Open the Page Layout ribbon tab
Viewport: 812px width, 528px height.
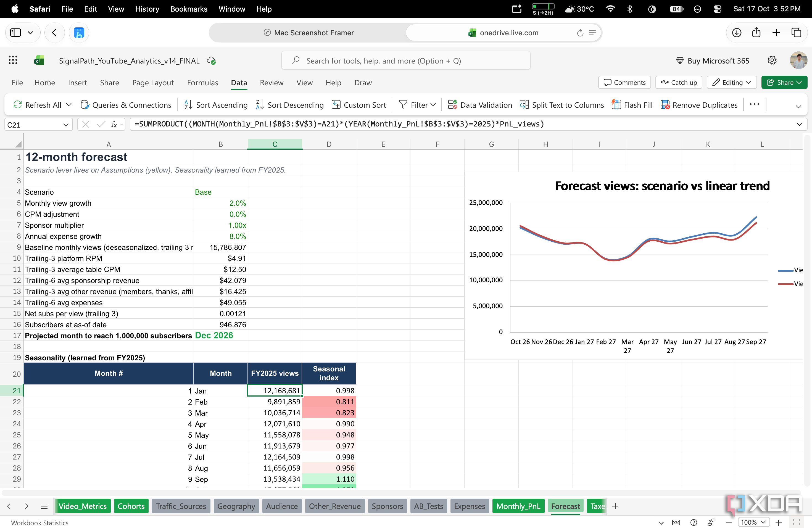[x=153, y=83]
